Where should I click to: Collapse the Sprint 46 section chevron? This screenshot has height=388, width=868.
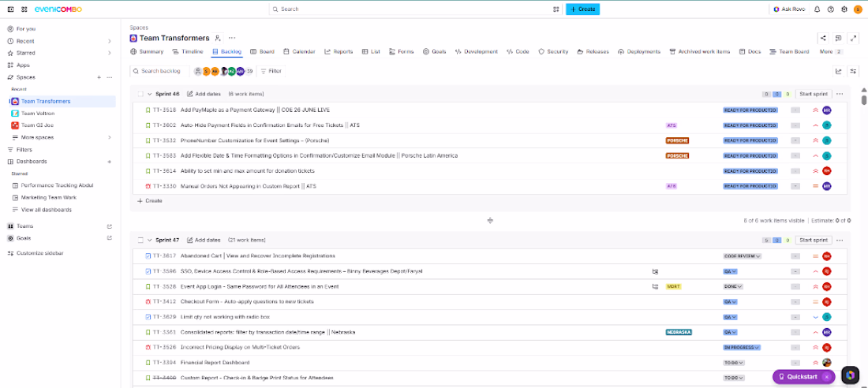pyautogui.click(x=149, y=94)
